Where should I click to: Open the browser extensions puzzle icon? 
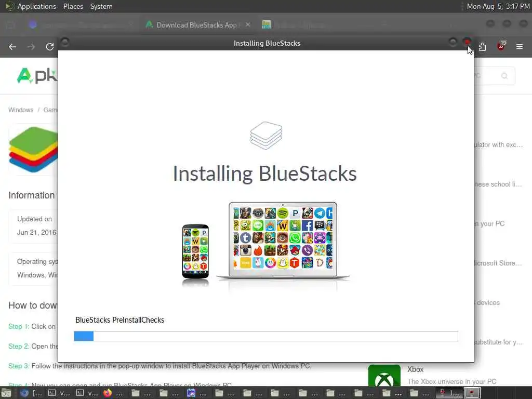(482, 47)
